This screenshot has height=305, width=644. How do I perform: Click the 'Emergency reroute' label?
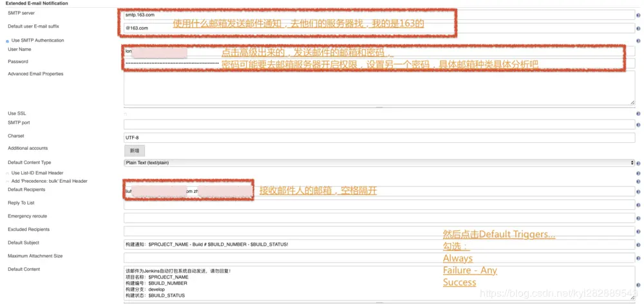click(28, 216)
